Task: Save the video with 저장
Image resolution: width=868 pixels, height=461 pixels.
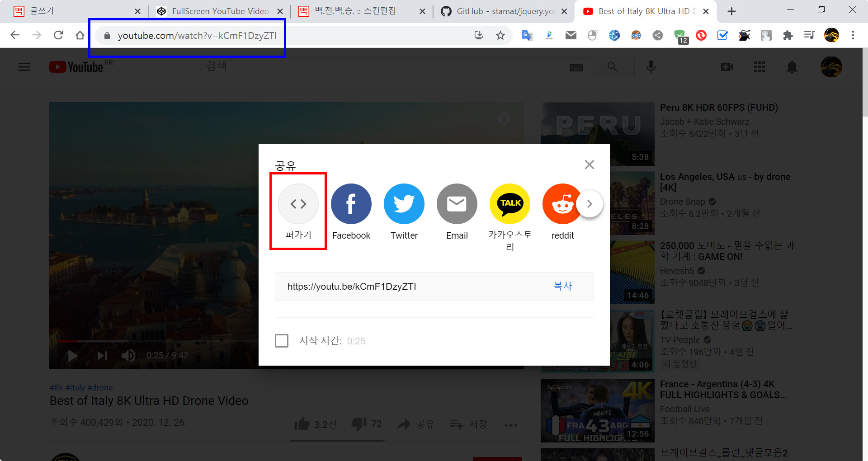Action: point(468,424)
